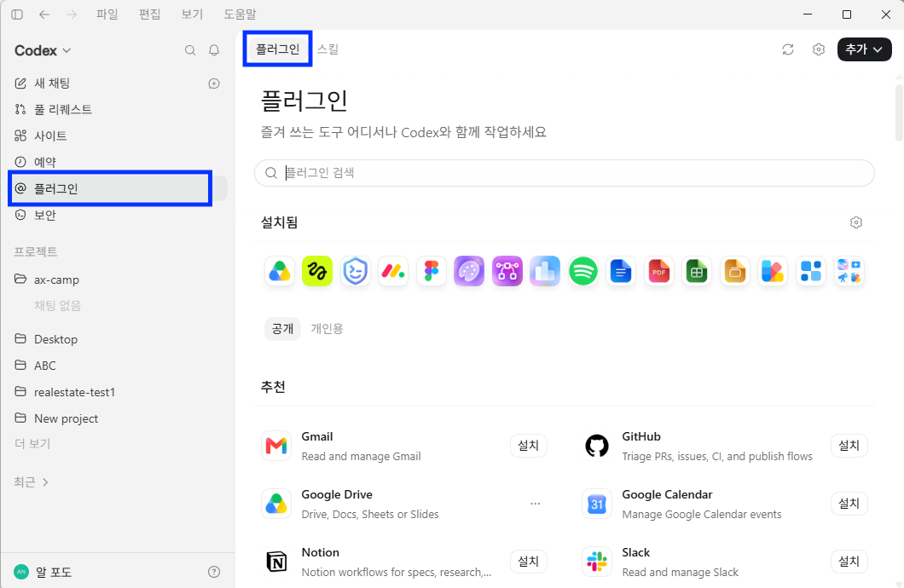Install the Gmail plugin

(529, 446)
